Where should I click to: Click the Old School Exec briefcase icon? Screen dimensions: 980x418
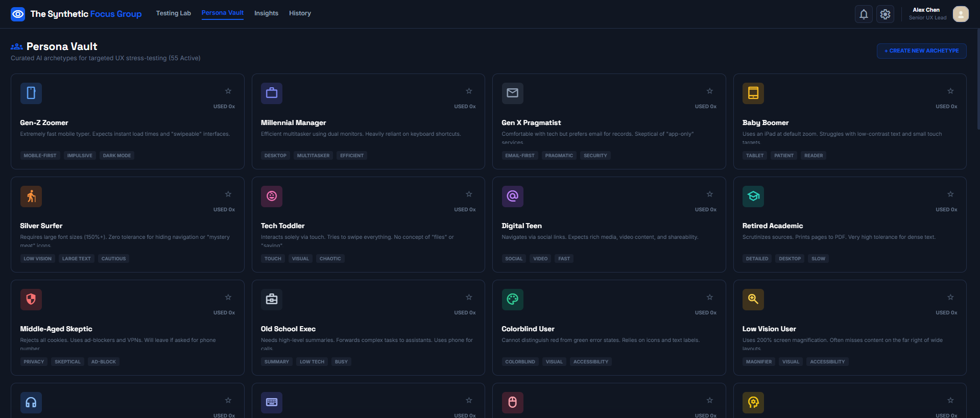272,300
